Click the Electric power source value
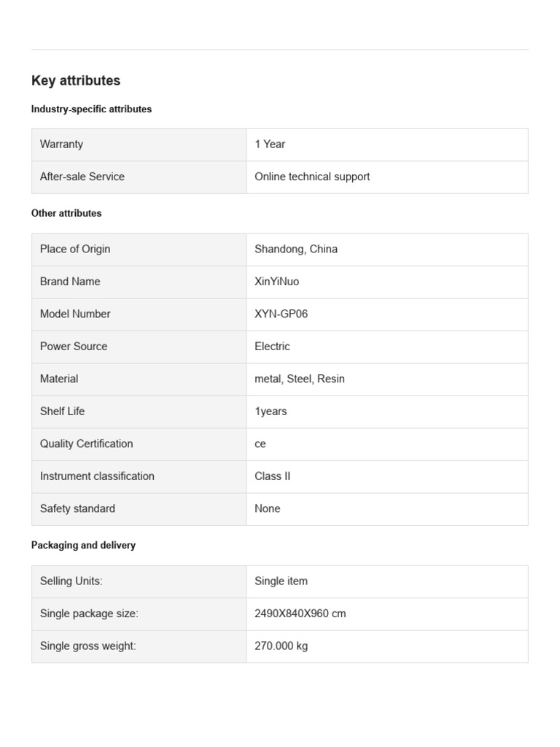The image size is (560, 747). pyautogui.click(x=272, y=347)
